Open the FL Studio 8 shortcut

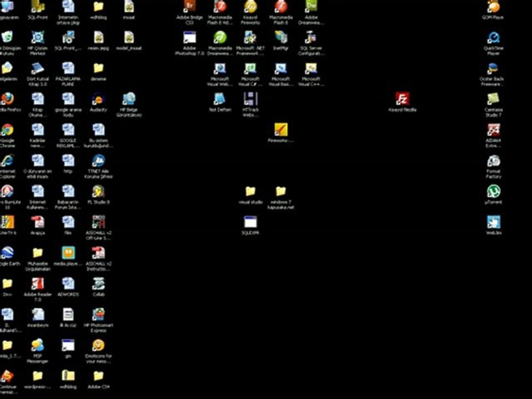click(x=99, y=191)
